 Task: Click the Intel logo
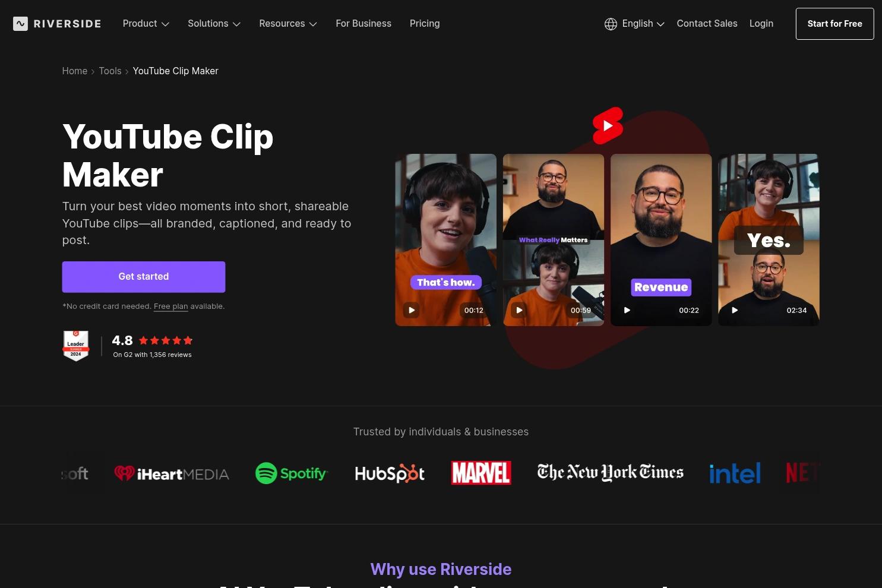pos(735,473)
